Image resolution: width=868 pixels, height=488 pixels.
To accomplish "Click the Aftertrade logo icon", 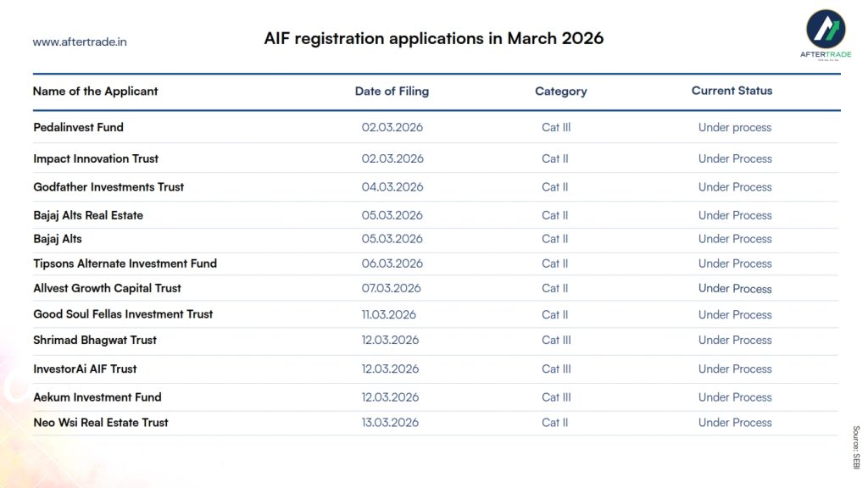I will point(825,29).
